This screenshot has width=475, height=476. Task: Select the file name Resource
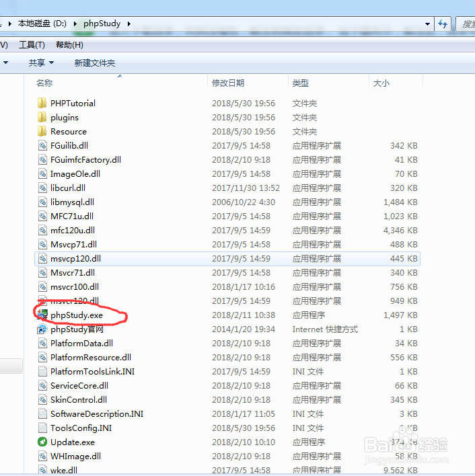(x=69, y=132)
